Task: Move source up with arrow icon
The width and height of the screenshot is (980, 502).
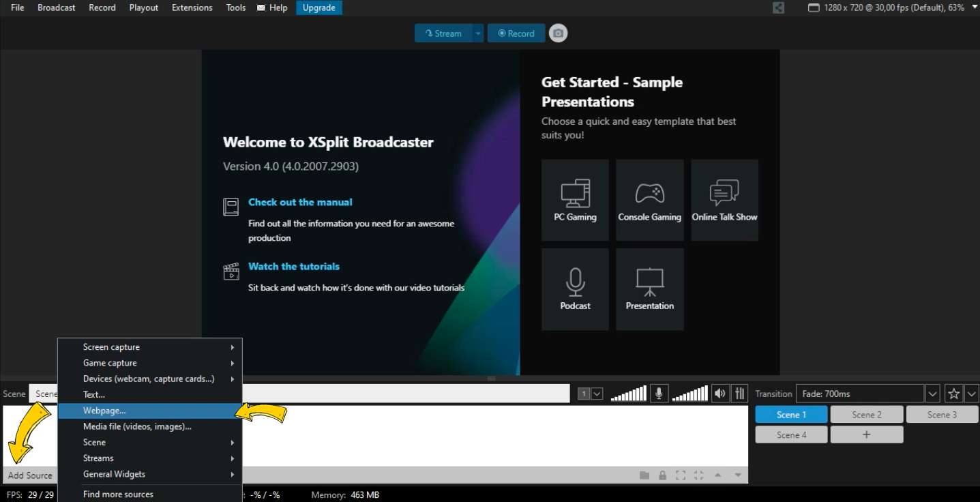Action: pyautogui.click(x=717, y=475)
